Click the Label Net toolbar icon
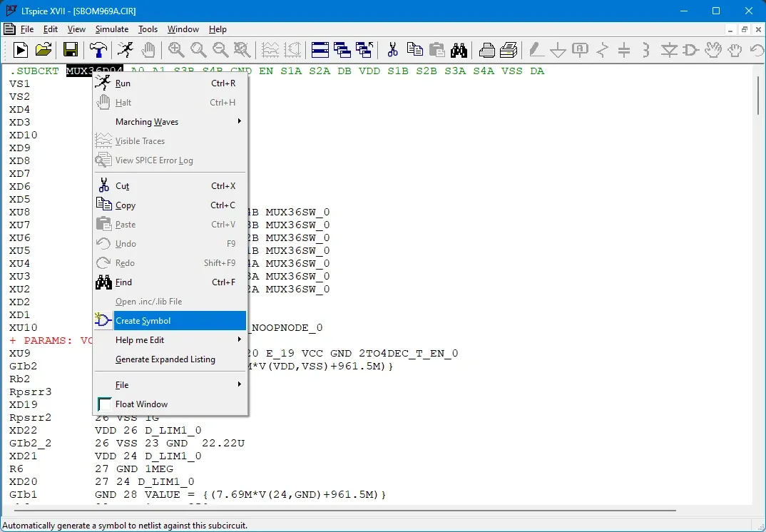766x532 pixels. point(580,50)
